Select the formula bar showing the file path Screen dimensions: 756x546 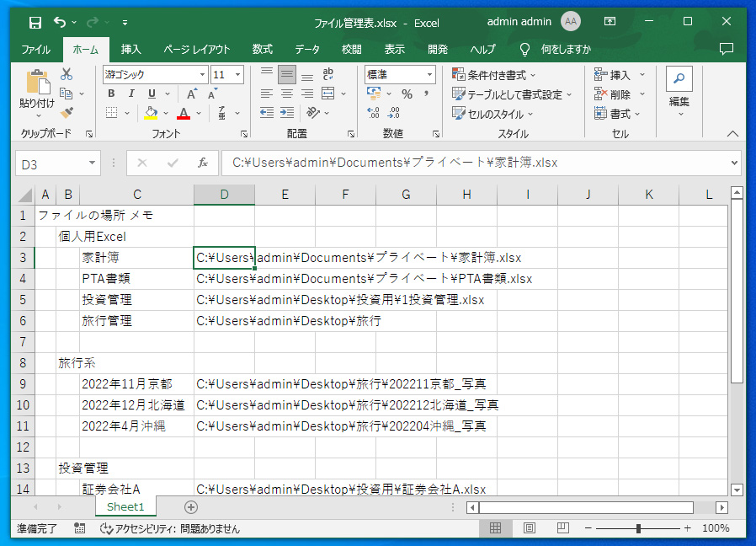coord(471,163)
